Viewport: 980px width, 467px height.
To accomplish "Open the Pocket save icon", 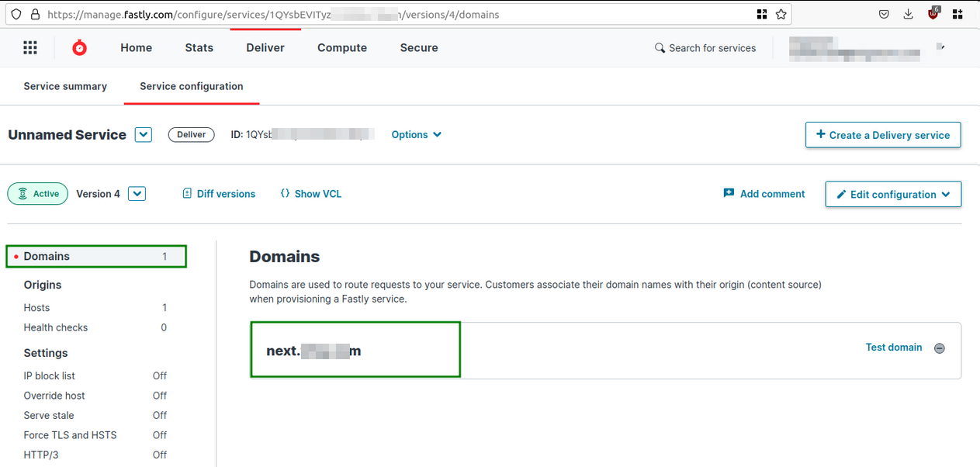I will (884, 14).
